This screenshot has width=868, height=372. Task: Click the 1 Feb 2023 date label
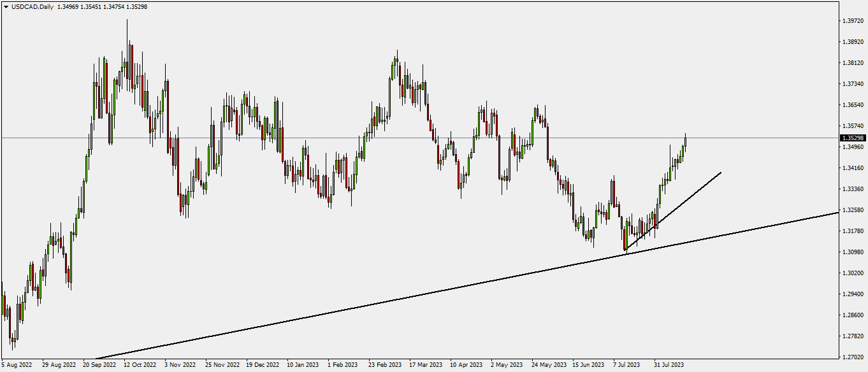click(343, 366)
